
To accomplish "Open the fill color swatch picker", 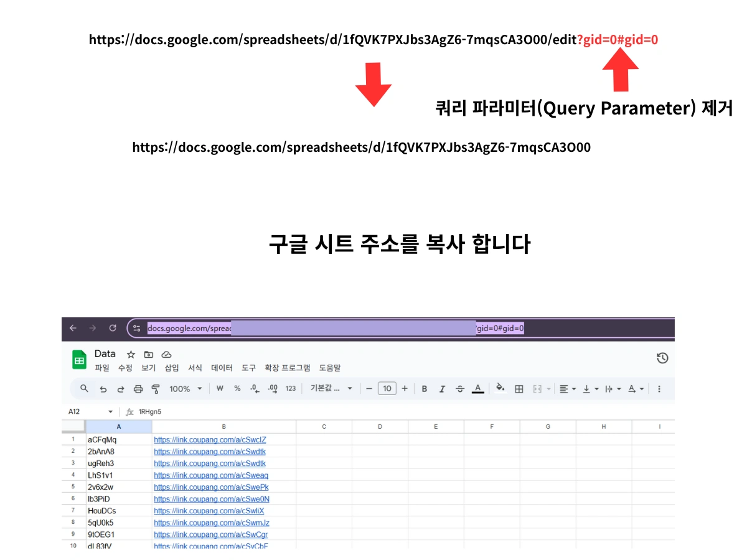I will pyautogui.click(x=499, y=388).
